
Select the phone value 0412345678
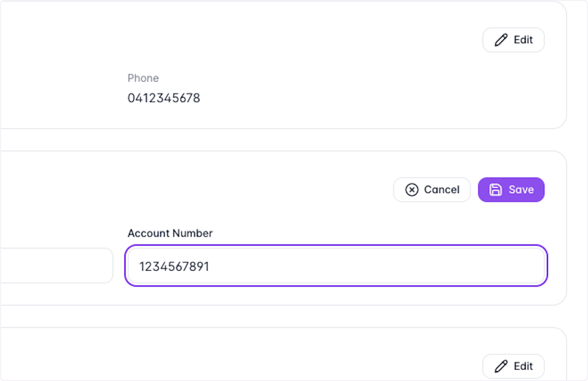point(164,98)
